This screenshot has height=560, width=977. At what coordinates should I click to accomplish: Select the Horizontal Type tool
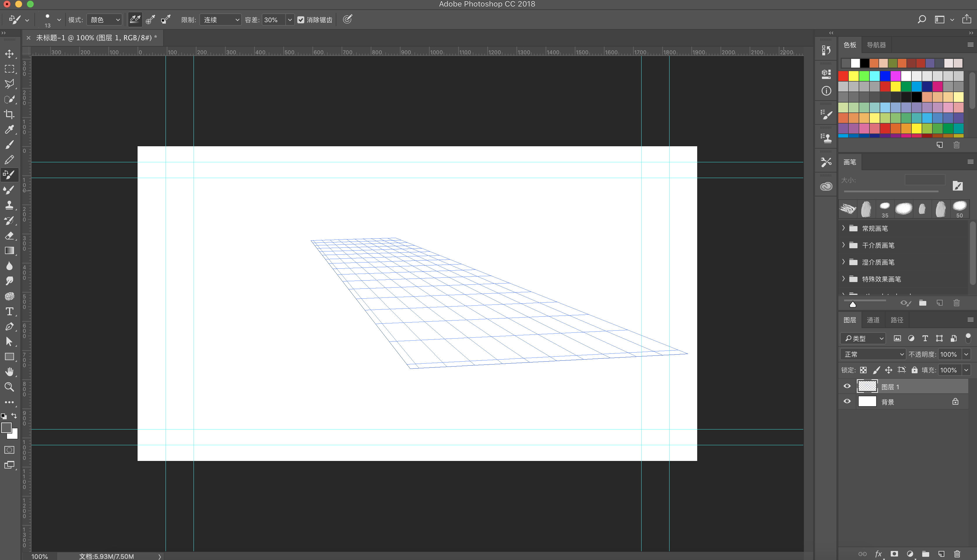tap(9, 311)
